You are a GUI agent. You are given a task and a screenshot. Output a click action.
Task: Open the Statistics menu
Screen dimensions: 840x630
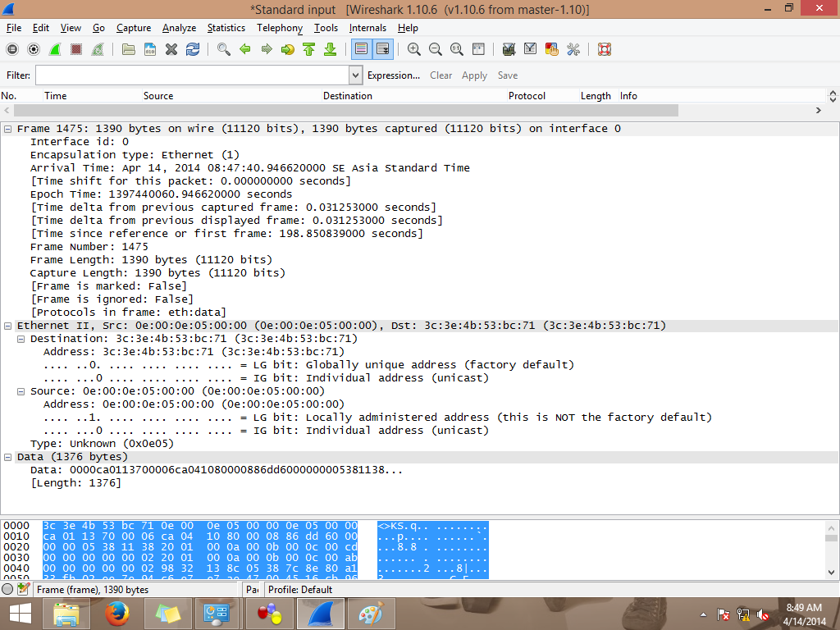point(226,28)
